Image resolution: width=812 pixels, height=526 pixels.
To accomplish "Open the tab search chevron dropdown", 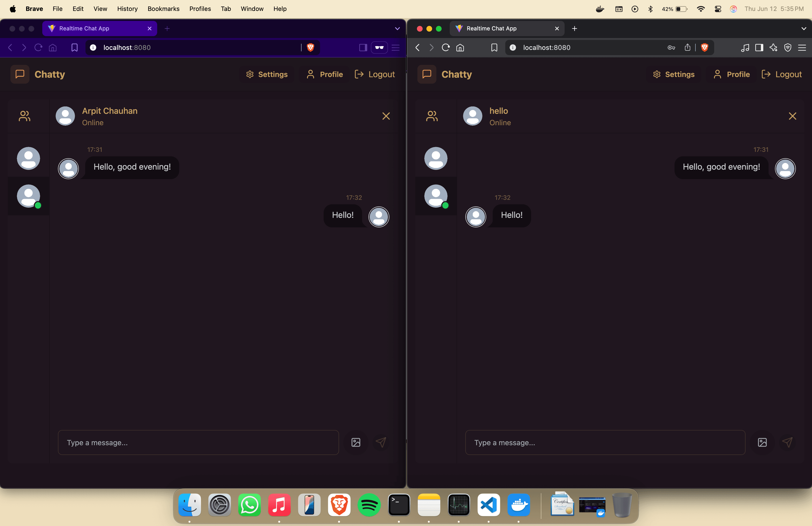I will click(397, 28).
